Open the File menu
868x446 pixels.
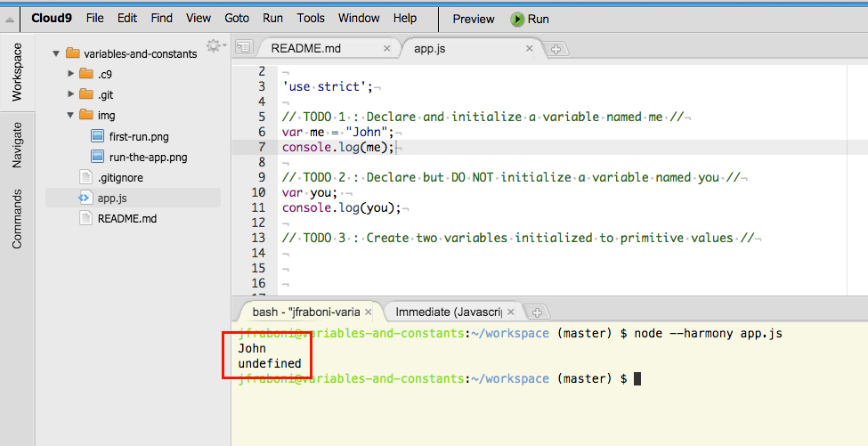(x=94, y=19)
